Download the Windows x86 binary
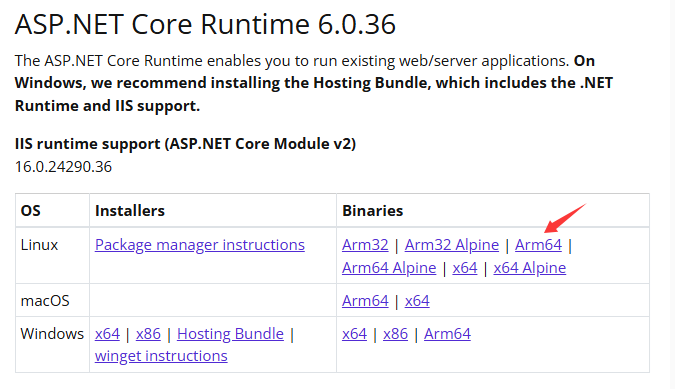Screen dimensions: 675x389 (x=395, y=333)
